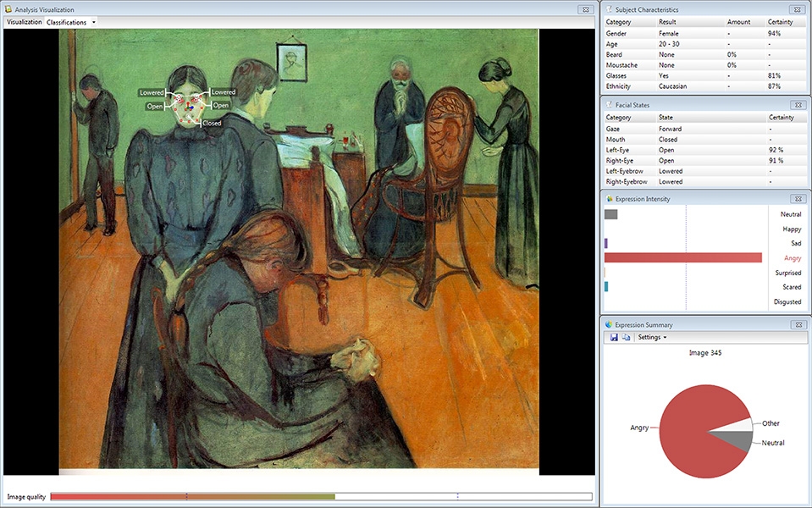
Task: Click the Analysis Visualization window title icon
Action: point(8,9)
